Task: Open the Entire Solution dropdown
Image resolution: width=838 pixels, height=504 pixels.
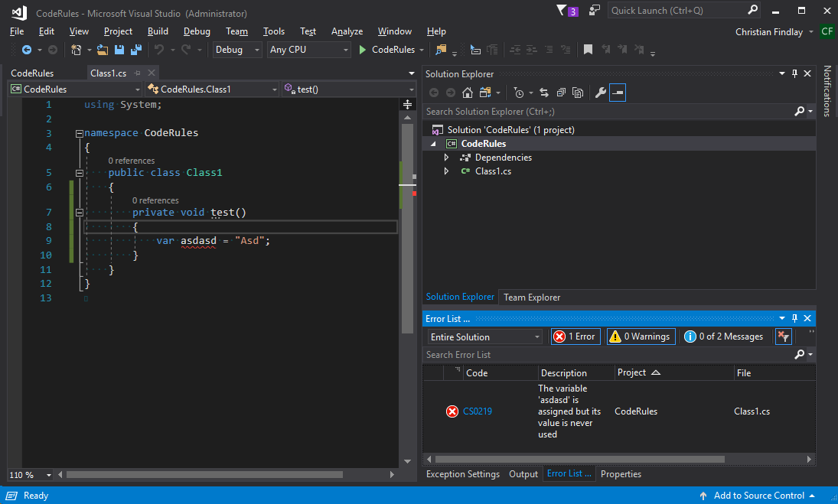Action: pyautogui.click(x=484, y=337)
